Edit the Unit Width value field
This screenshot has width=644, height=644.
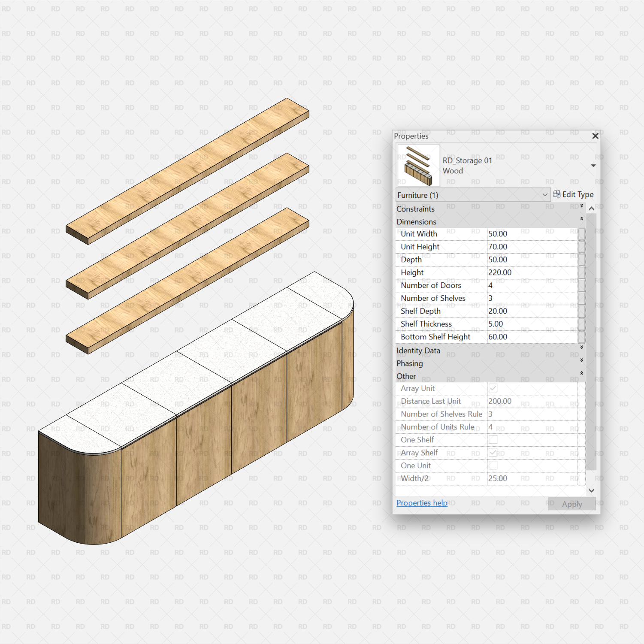pos(532,233)
